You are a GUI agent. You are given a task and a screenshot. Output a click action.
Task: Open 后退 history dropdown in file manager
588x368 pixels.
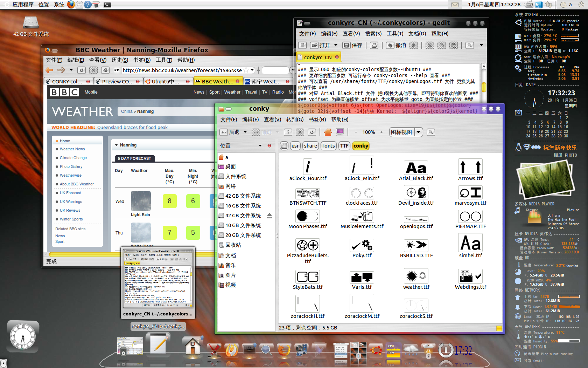(x=245, y=132)
